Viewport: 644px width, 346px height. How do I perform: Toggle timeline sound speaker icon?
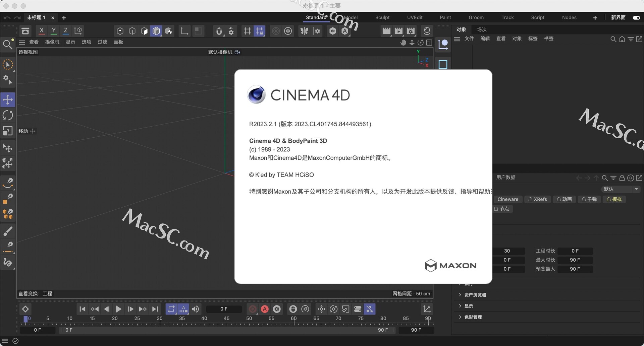(x=195, y=309)
